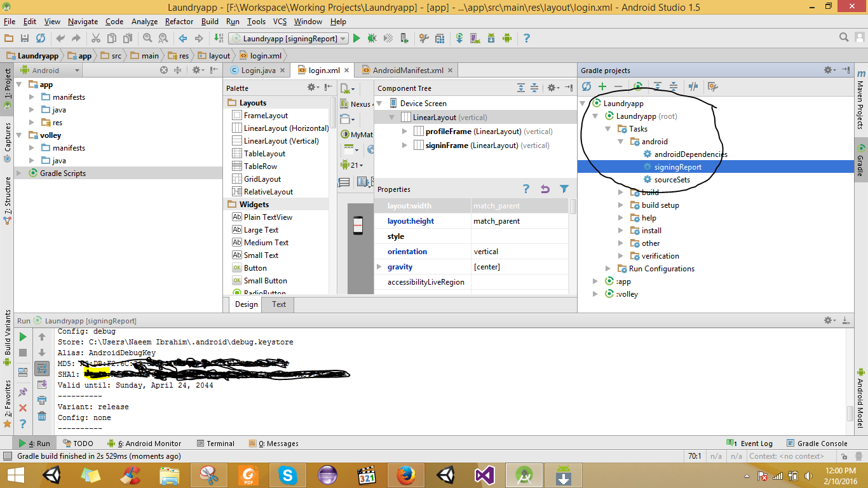868x488 pixels.
Task: Toggle tool window bars via bottom-left corner square
Action: (7, 456)
